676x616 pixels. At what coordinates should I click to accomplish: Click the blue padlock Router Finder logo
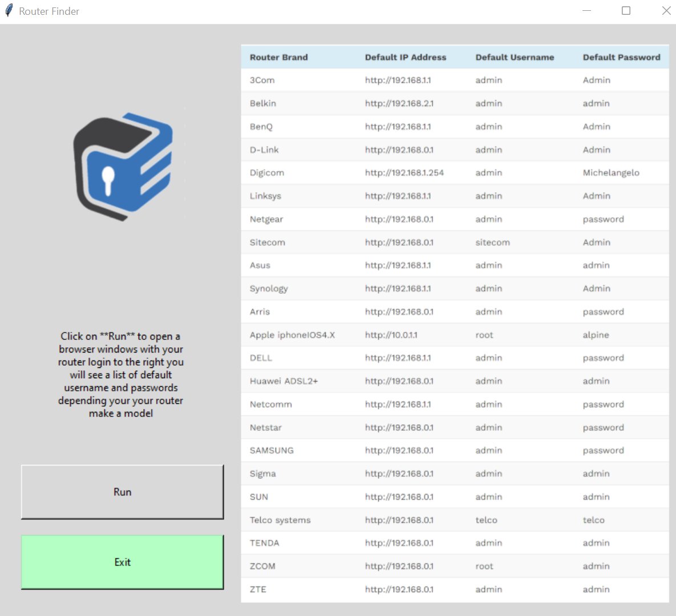122,165
